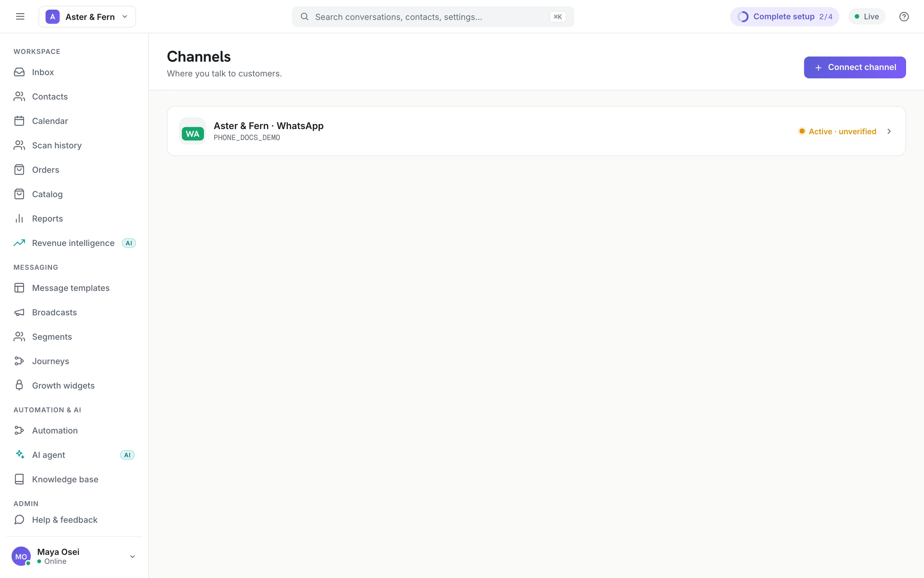
Task: Click the Orders bag icon
Action: [x=19, y=170]
